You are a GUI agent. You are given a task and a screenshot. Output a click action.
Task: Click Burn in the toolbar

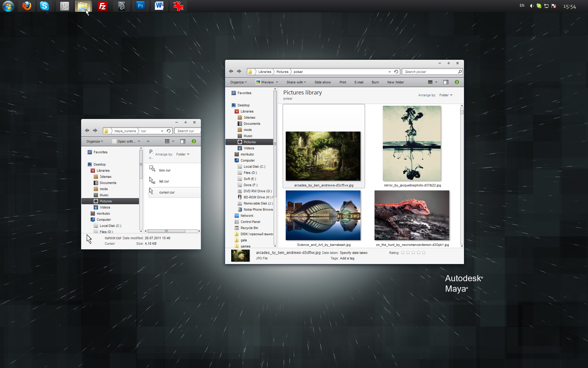(375, 82)
